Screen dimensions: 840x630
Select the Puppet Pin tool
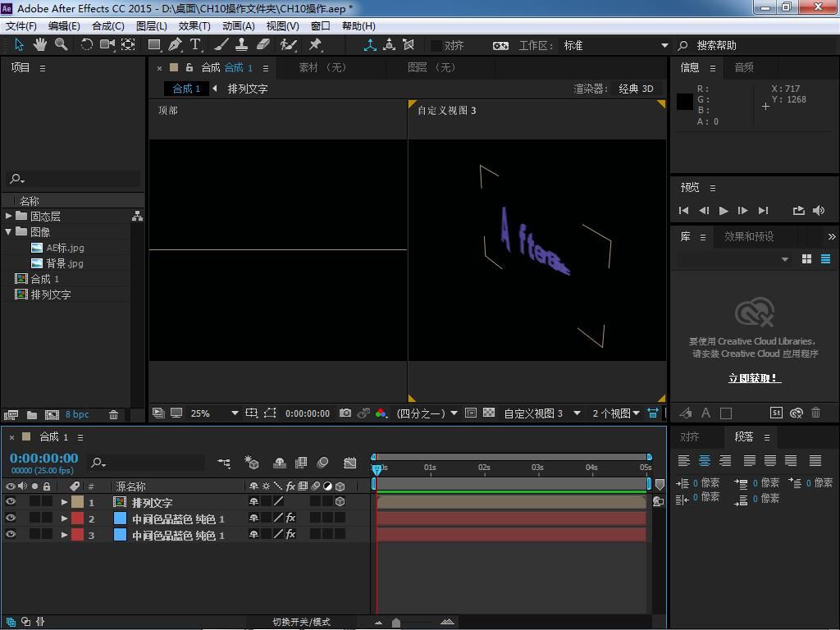(x=315, y=45)
